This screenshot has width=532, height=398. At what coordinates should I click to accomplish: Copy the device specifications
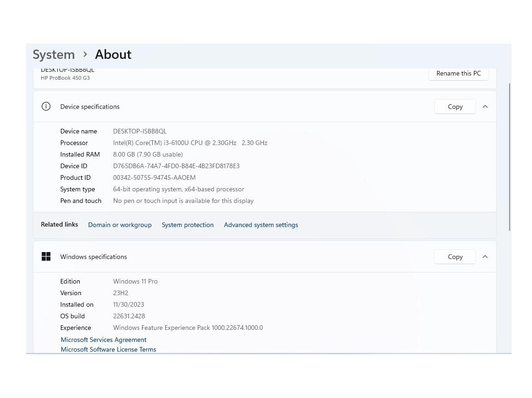coord(455,107)
